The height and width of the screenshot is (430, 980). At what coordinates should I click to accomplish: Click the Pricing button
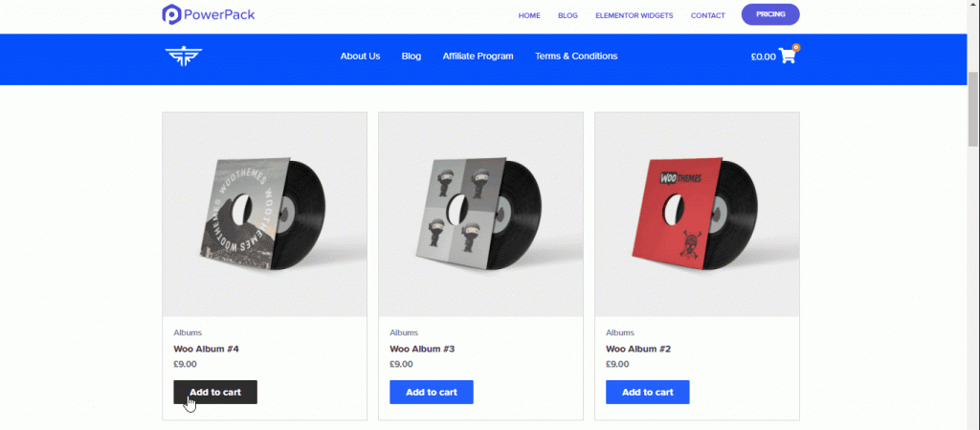[x=770, y=14]
